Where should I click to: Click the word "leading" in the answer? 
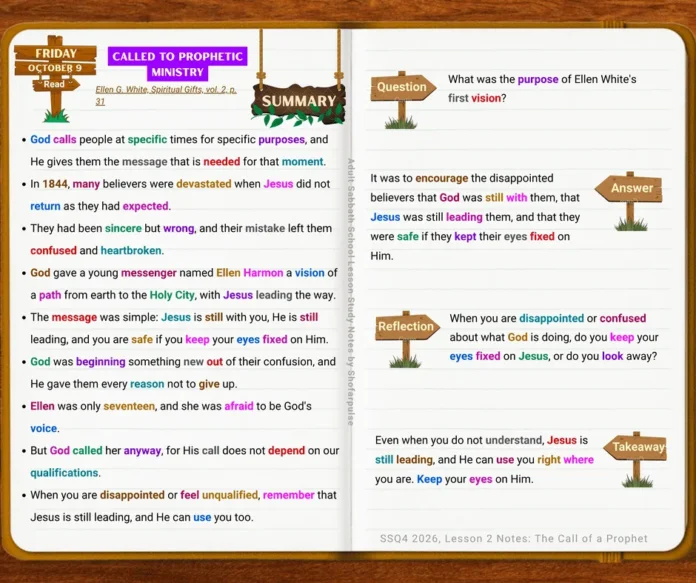click(x=464, y=217)
